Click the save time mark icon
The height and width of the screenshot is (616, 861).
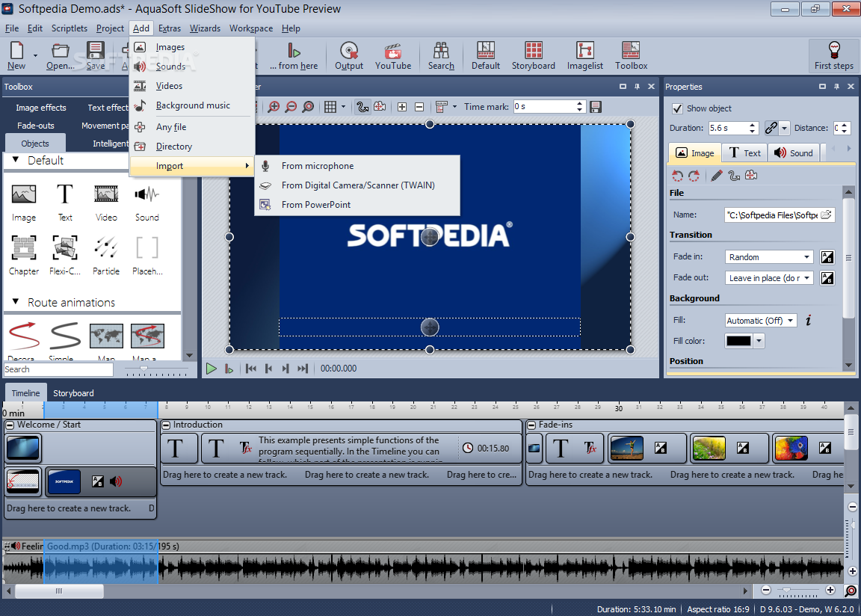pos(595,106)
